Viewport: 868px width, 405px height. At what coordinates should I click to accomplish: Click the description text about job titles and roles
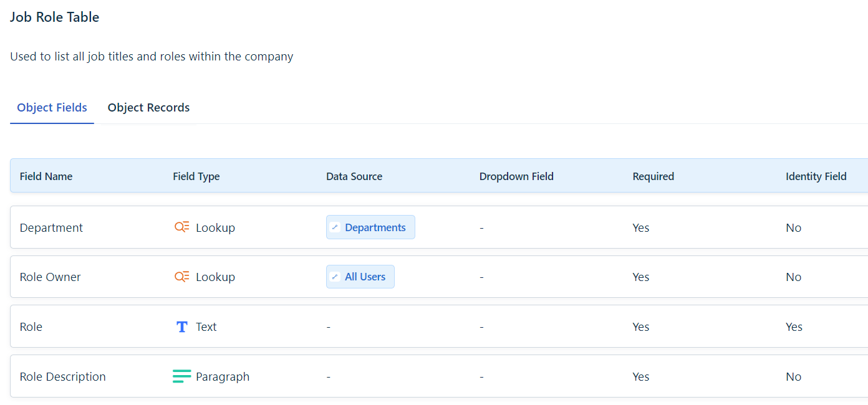coord(152,56)
